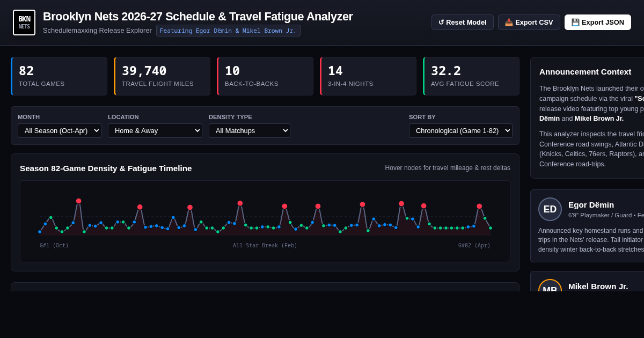This screenshot has width=644, height=338.
Task: Click the Egor Dëmin ED avatar
Action: pos(550,209)
